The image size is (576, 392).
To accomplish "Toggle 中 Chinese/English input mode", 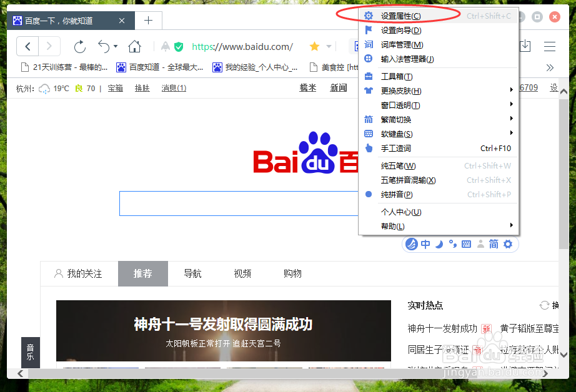I will [x=425, y=244].
